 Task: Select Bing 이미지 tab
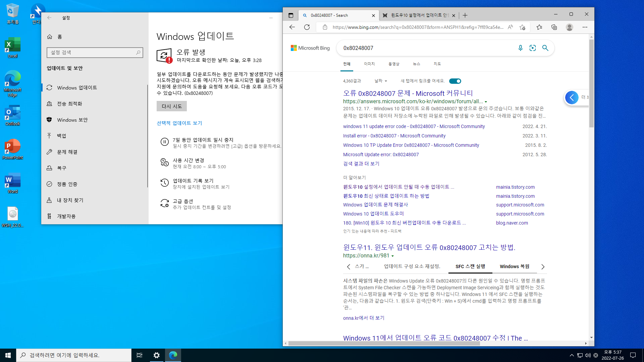click(x=369, y=64)
